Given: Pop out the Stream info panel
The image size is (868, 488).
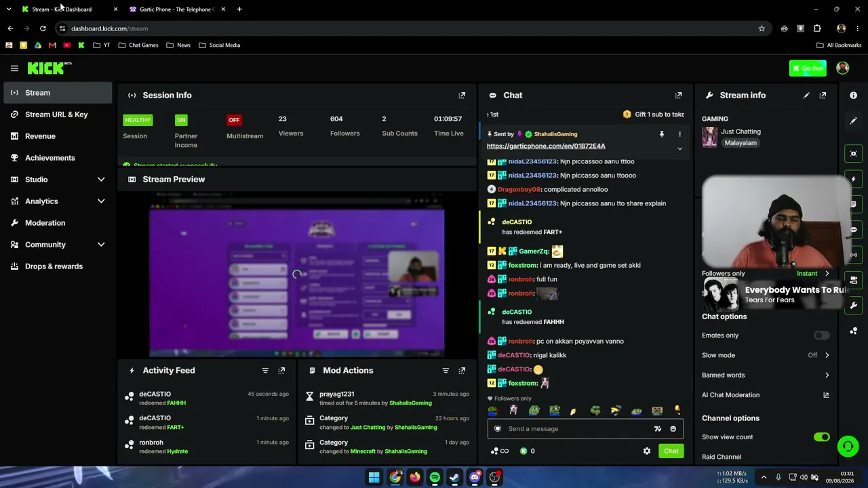Looking at the screenshot, I should click(x=823, y=96).
